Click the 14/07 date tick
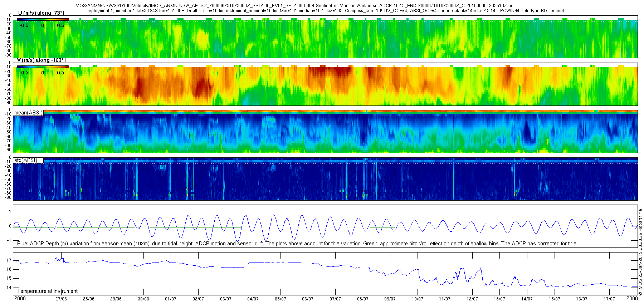 click(527, 299)
